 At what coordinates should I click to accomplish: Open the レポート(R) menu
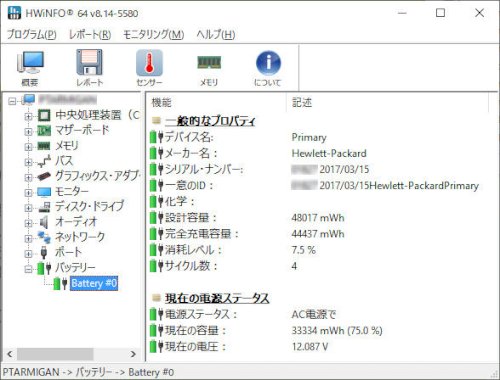(x=90, y=34)
